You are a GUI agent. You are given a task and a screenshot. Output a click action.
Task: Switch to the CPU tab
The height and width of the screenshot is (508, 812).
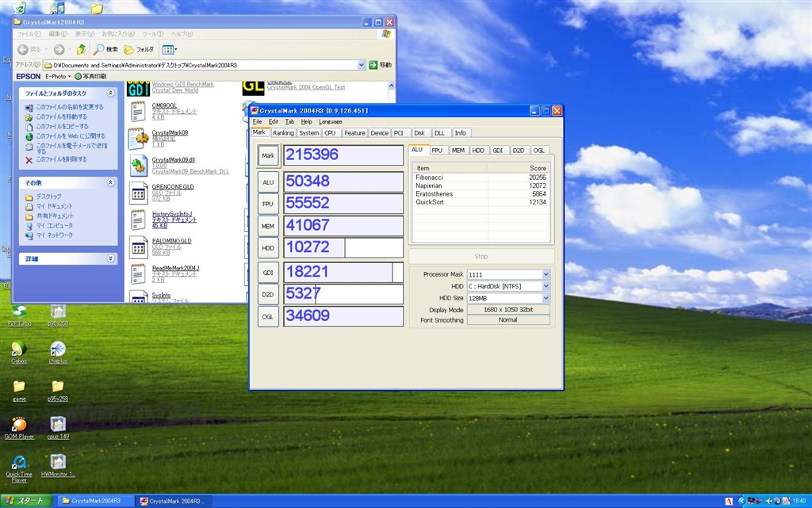(330, 133)
